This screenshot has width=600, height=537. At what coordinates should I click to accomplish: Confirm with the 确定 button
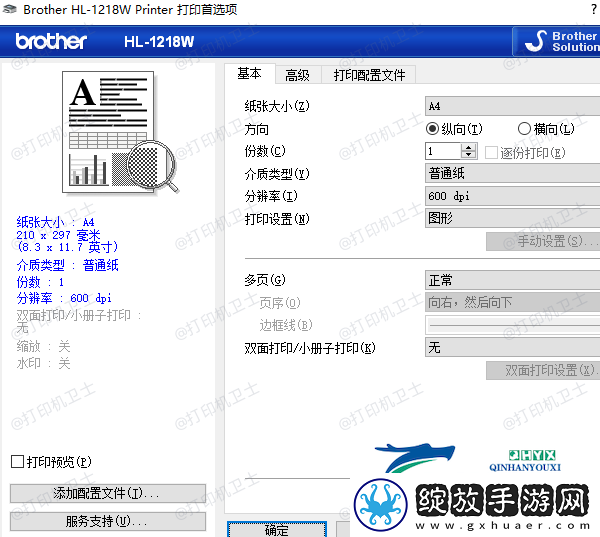pyautogui.click(x=277, y=530)
